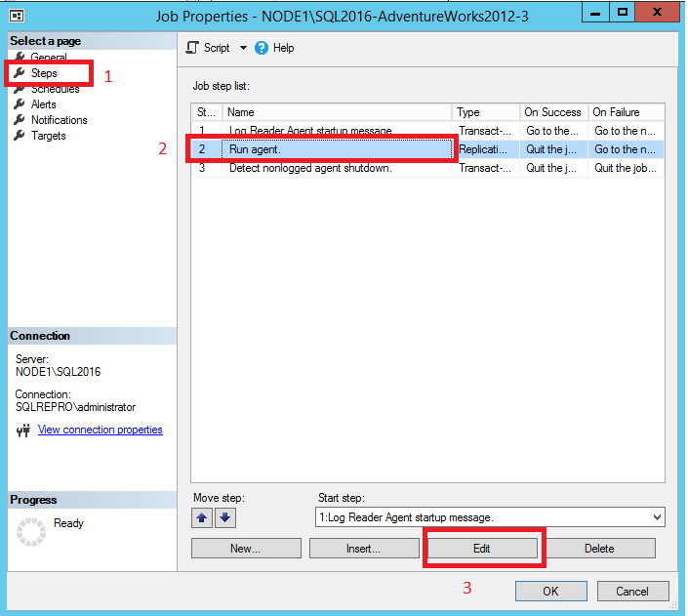688x616 pixels.
Task: Click the Script toolbar icon
Action: click(x=192, y=48)
